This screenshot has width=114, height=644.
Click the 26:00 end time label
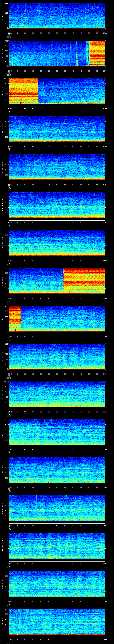[x=105, y=450]
